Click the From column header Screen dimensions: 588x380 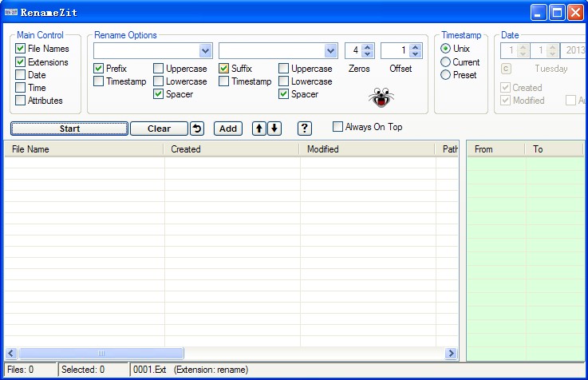(495, 149)
